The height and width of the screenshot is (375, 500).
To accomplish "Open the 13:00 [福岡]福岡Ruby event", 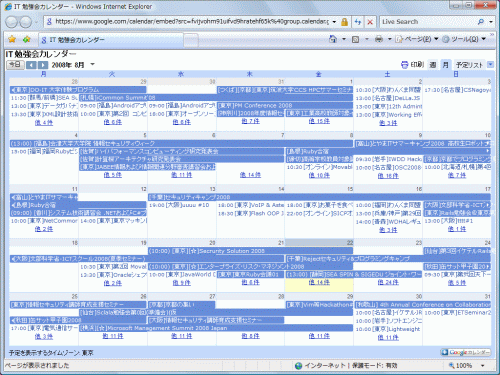I will [x=44, y=151].
